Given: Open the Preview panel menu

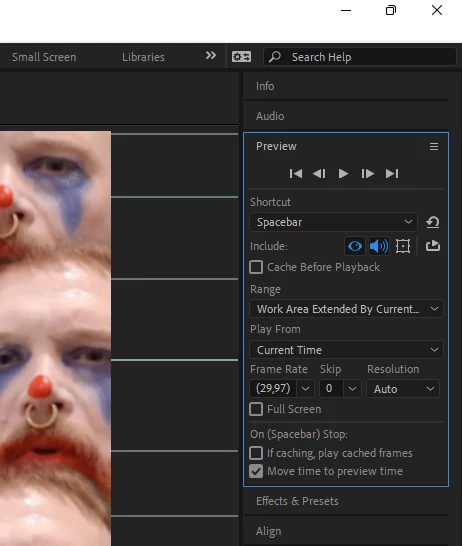Looking at the screenshot, I should pyautogui.click(x=434, y=147).
